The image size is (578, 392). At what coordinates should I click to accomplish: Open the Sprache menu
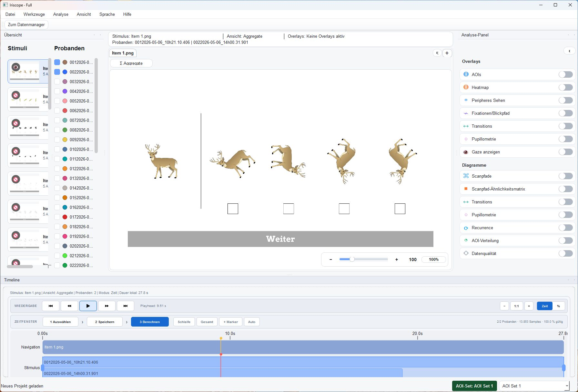tap(107, 14)
